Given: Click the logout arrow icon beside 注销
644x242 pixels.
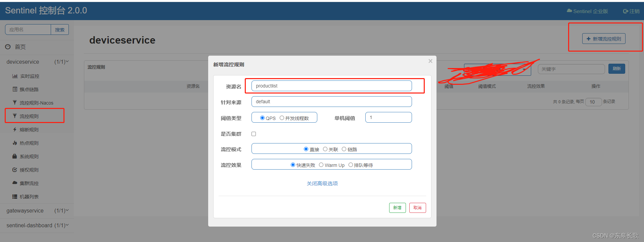Looking at the screenshot, I should (x=626, y=11).
